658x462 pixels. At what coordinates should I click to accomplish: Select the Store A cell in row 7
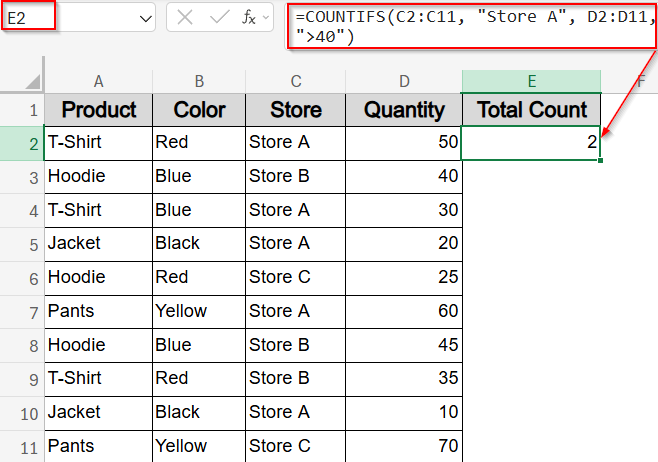(x=295, y=312)
